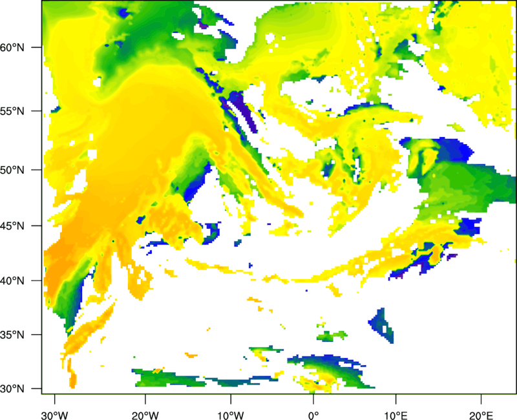Click the 10°E longitude label

[x=396, y=415]
